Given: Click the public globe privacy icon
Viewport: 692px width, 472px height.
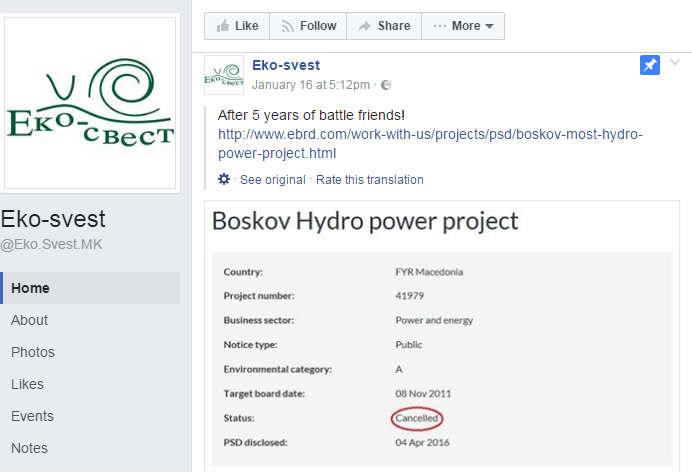Looking at the screenshot, I should pos(386,85).
